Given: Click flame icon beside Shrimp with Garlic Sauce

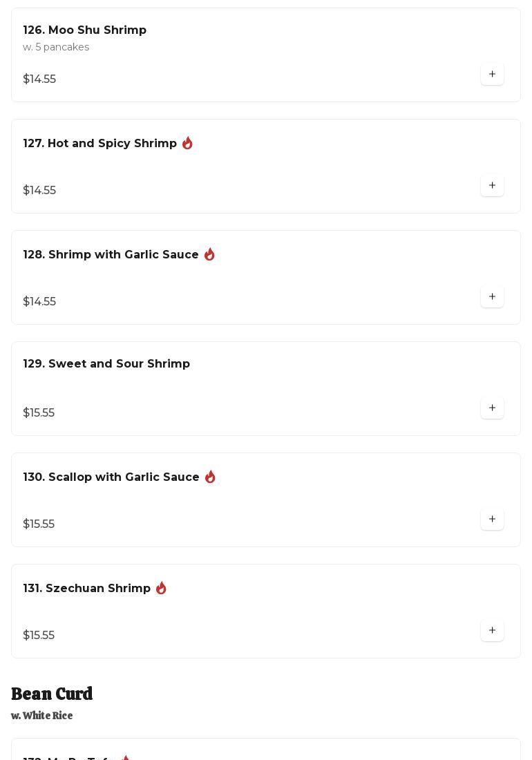Looking at the screenshot, I should (x=209, y=254).
